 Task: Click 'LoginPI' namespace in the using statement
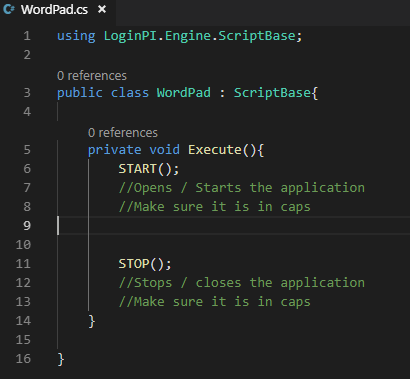(130, 36)
